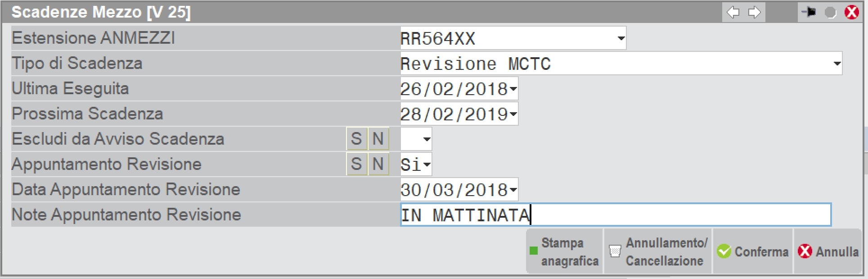Click the pin window icon in title bar
Viewport: 868px width, 279px height.
coord(809,12)
